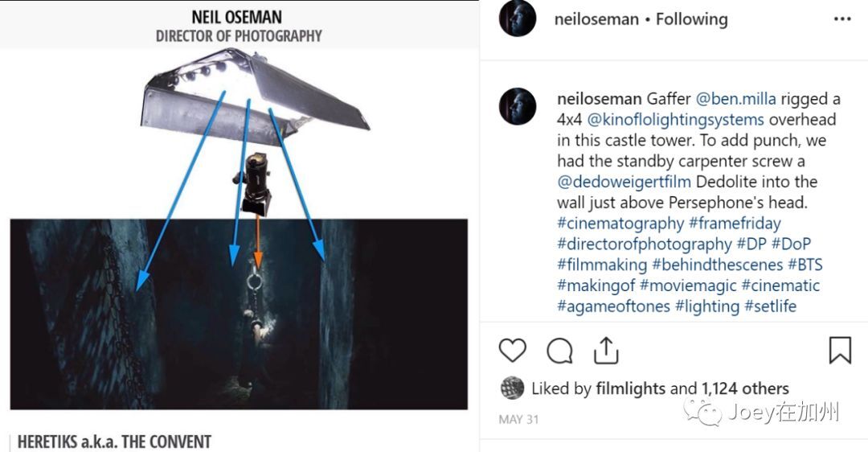Viewport: 868px width, 452px height.
Task: Open the filmlights liker profile name
Action: (x=630, y=388)
